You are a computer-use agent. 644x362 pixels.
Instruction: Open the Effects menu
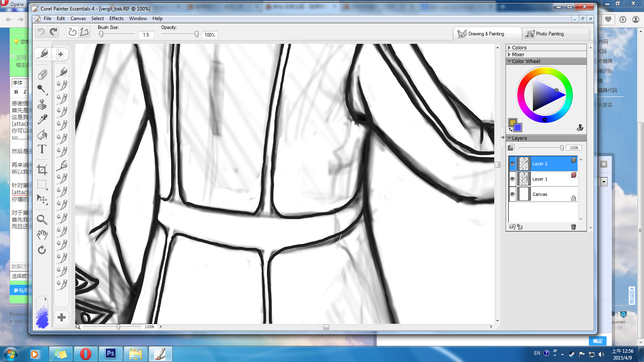click(116, 19)
